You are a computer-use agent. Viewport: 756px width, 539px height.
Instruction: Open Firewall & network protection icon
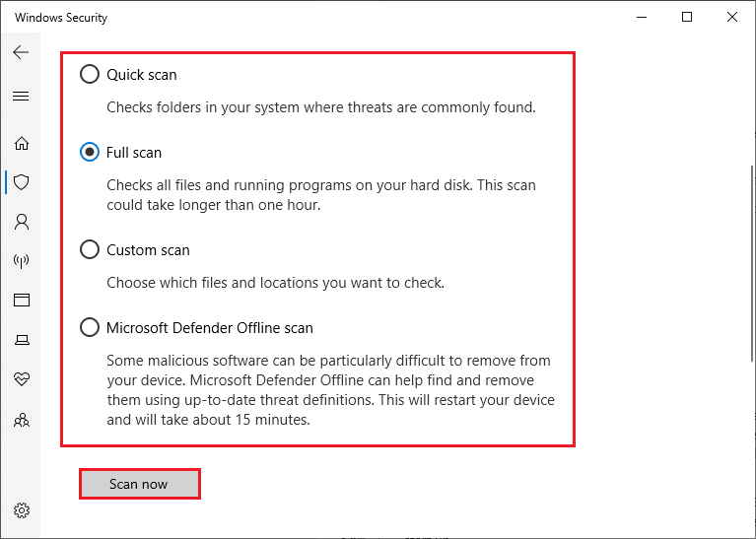(22, 261)
